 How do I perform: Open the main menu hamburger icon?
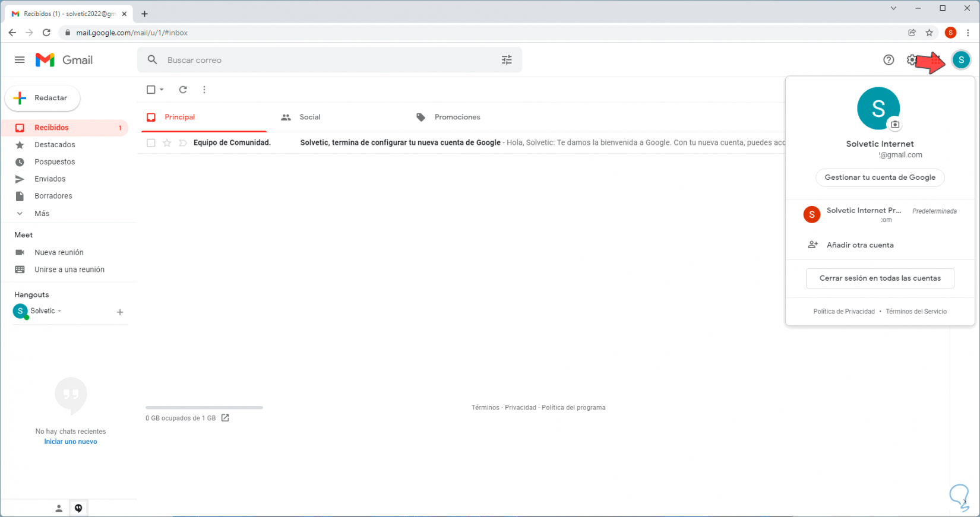(20, 60)
